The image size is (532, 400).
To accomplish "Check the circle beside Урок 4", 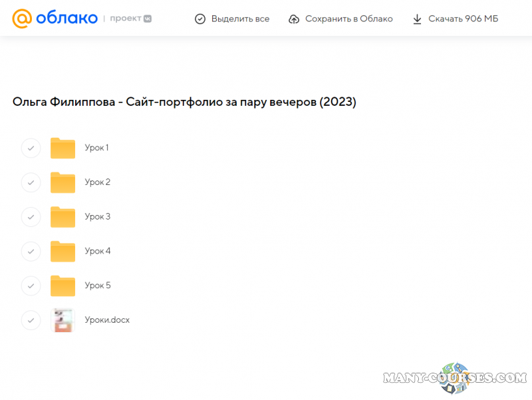I will coord(31,252).
